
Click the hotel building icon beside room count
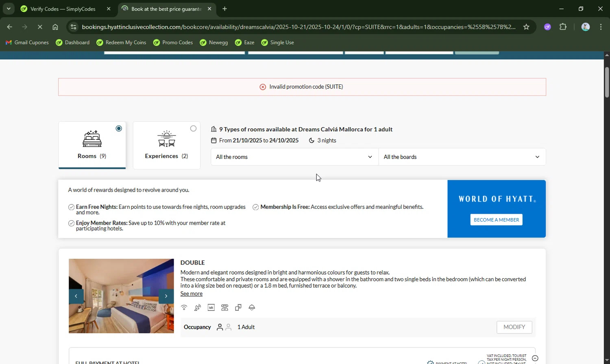click(x=214, y=129)
